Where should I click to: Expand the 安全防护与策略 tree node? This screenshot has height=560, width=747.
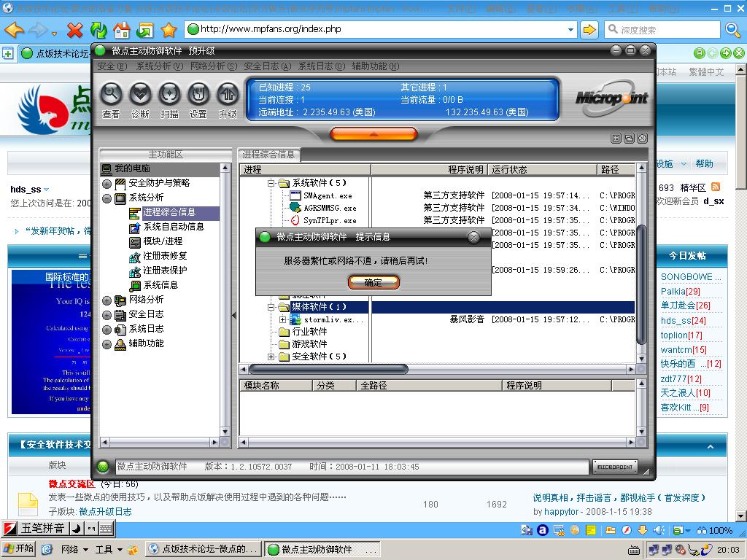click(107, 184)
